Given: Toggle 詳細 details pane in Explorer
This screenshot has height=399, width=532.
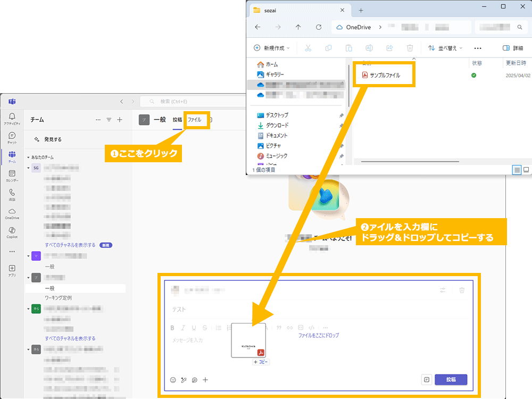Looking at the screenshot, I should (x=513, y=48).
